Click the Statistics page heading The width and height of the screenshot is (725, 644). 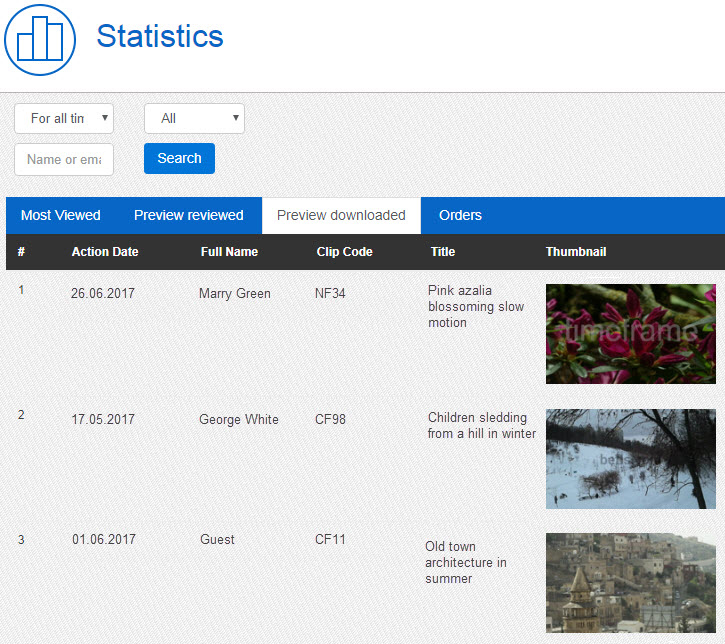160,37
